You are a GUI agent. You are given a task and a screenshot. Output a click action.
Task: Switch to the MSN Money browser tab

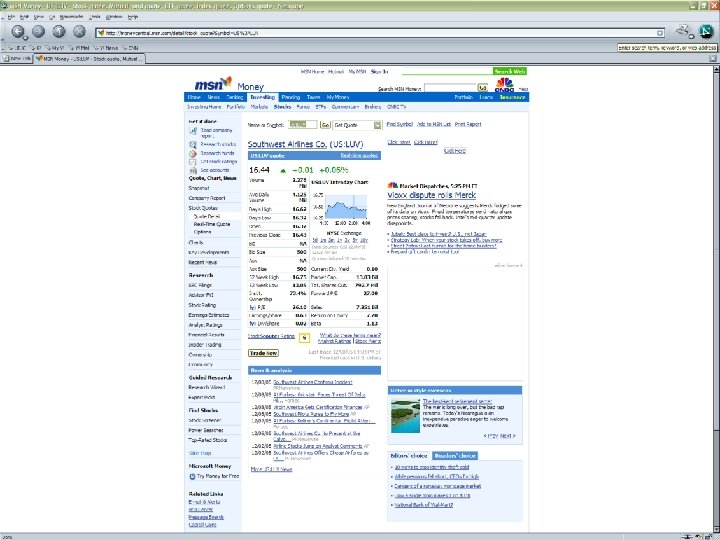[90, 59]
